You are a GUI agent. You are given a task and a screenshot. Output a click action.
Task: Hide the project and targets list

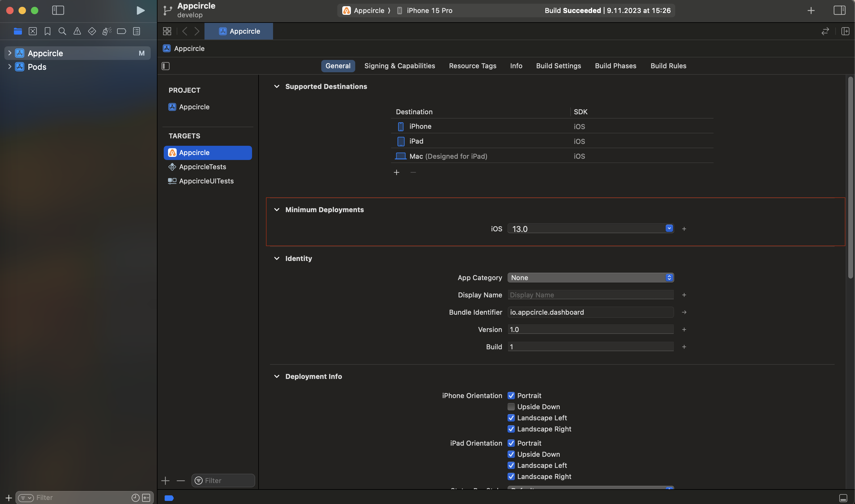point(166,66)
